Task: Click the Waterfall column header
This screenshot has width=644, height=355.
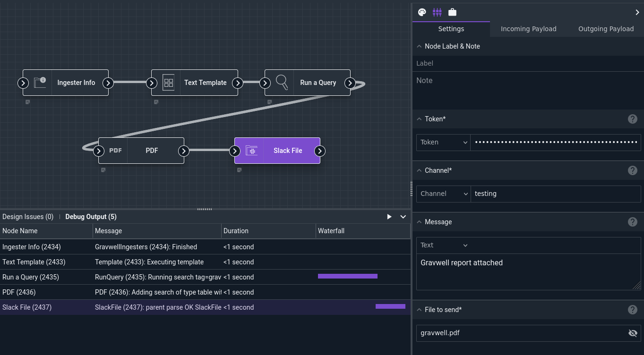Action: (x=363, y=231)
